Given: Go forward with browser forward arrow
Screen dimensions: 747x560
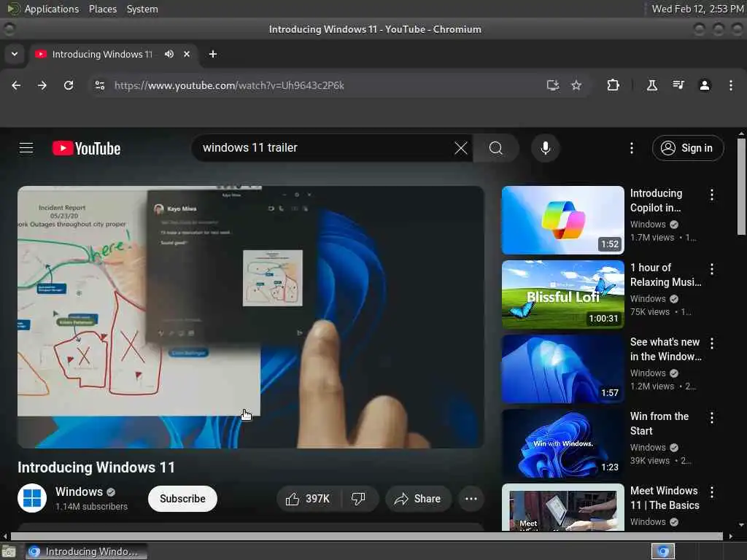Looking at the screenshot, I should point(42,85).
